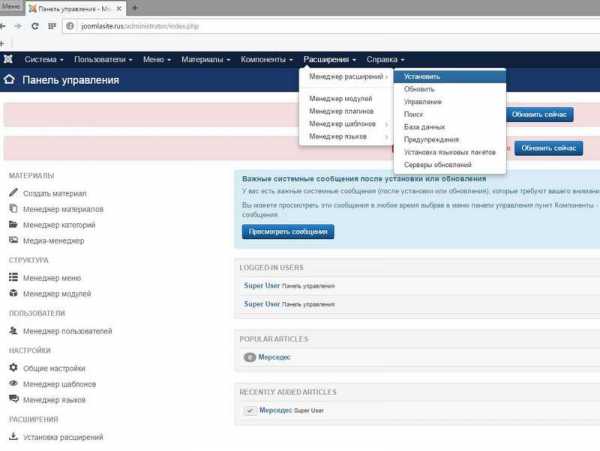Click the speed dial grid icon
This screenshot has height=451, width=600.
52,26
